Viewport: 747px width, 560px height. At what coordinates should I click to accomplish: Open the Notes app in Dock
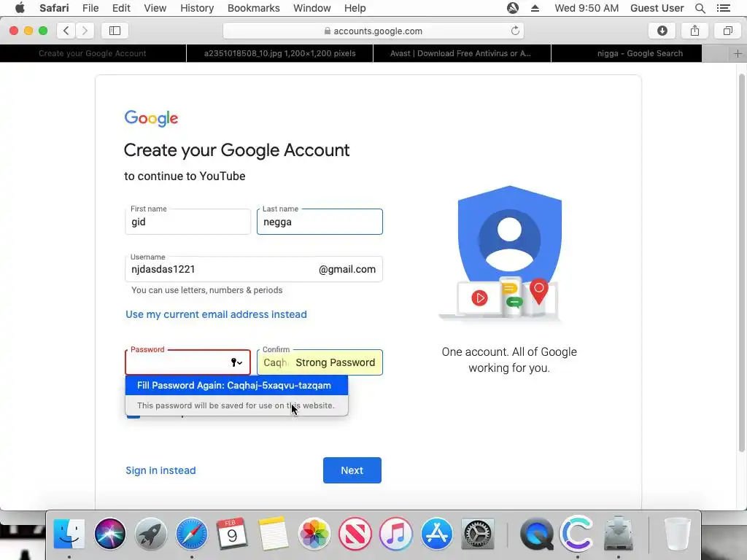pyautogui.click(x=273, y=534)
